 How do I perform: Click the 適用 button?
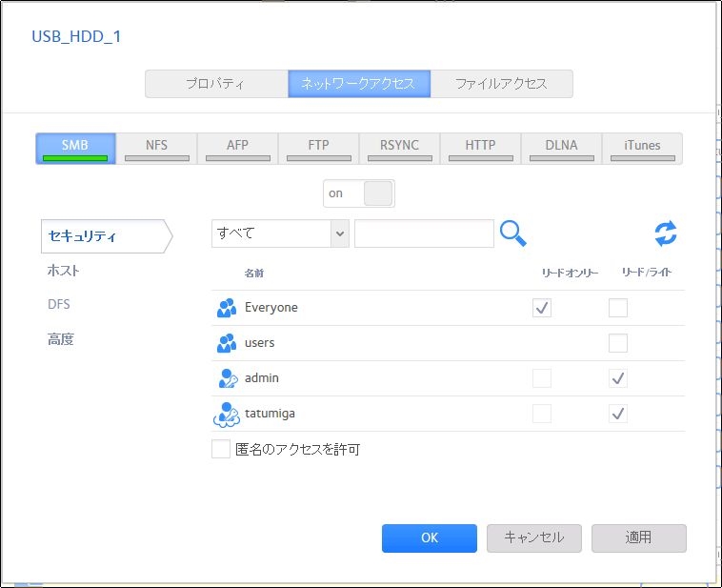[639, 538]
